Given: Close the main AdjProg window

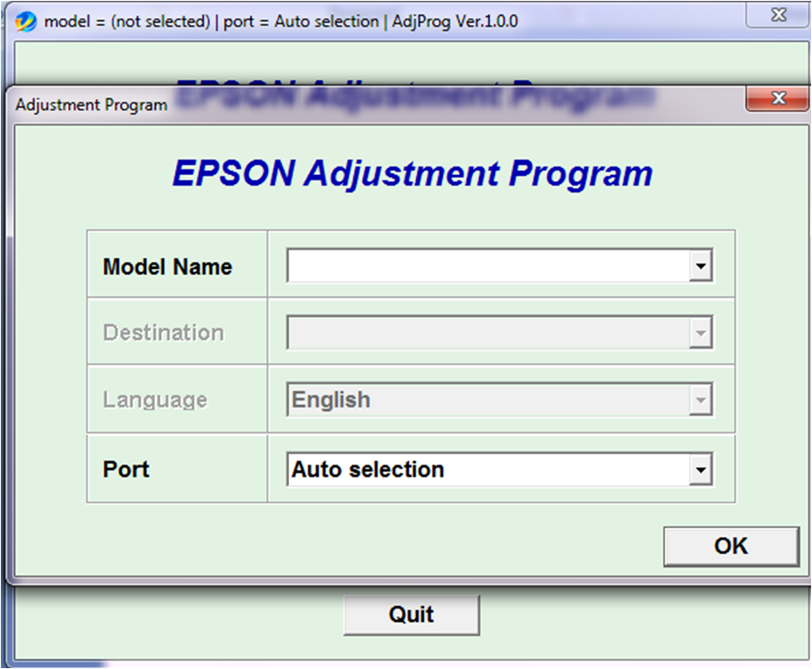Looking at the screenshot, I should point(778,15).
